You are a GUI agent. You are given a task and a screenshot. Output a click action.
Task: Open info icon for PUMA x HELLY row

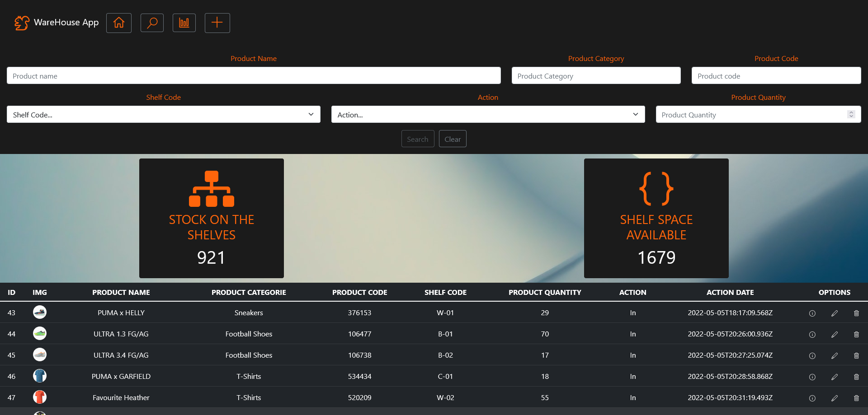pos(812,313)
